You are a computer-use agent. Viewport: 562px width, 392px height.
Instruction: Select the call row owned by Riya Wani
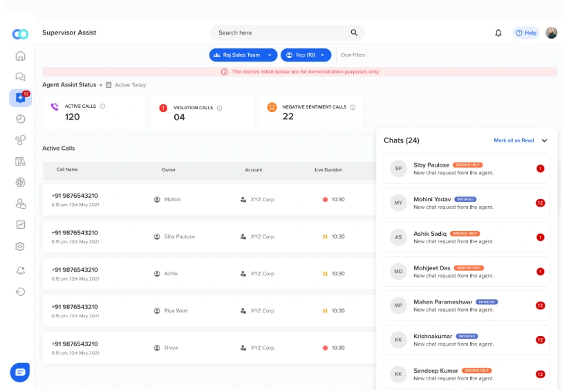pyautogui.click(x=209, y=310)
